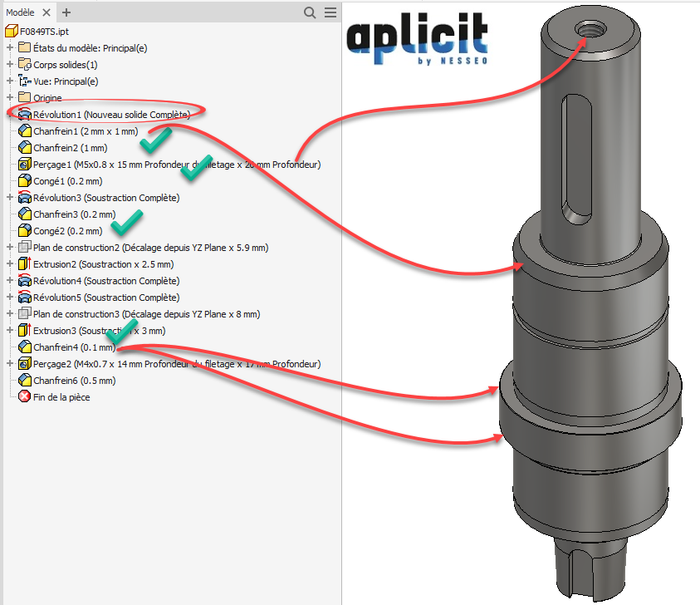Select Chanfrein2 (1 mm) row
This screenshot has width=700, height=605.
pos(71,148)
